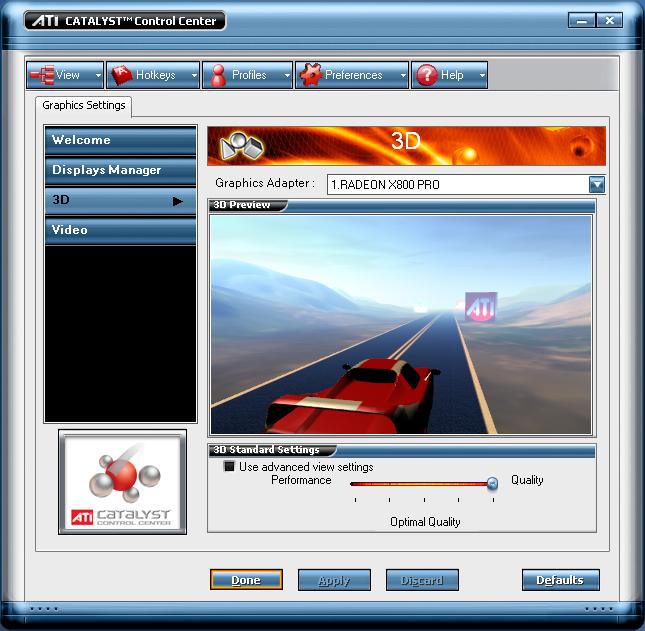
Task: Open the Hotkeys dropdown arrow
Action: (x=194, y=75)
